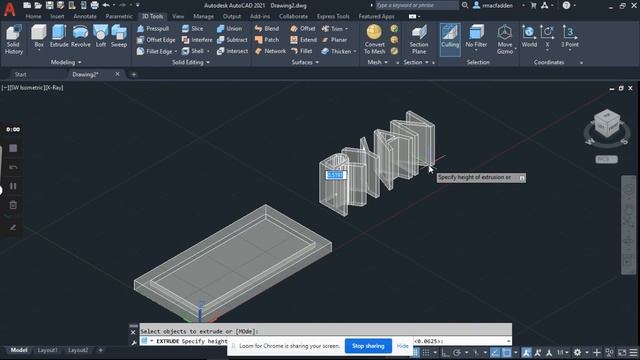Viewport: 640px width, 360px height.
Task: Expand the Quick Access Toolbar customize arrow
Action: [x=138, y=5]
